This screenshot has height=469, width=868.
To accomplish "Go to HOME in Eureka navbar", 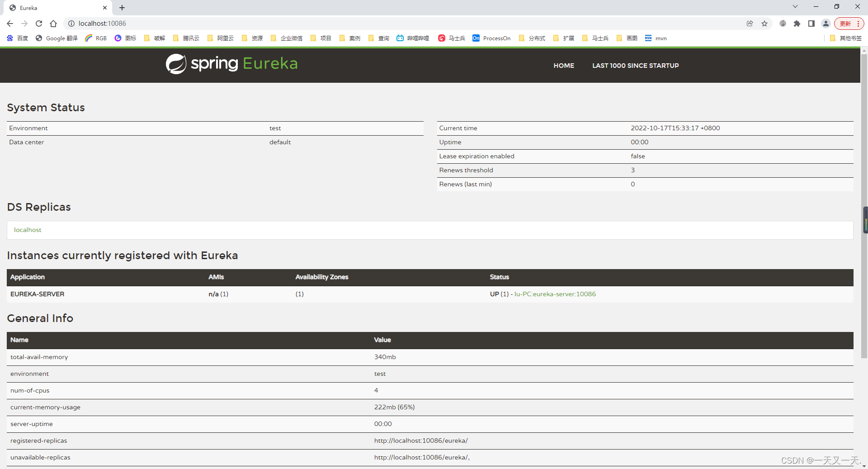I will pyautogui.click(x=564, y=66).
